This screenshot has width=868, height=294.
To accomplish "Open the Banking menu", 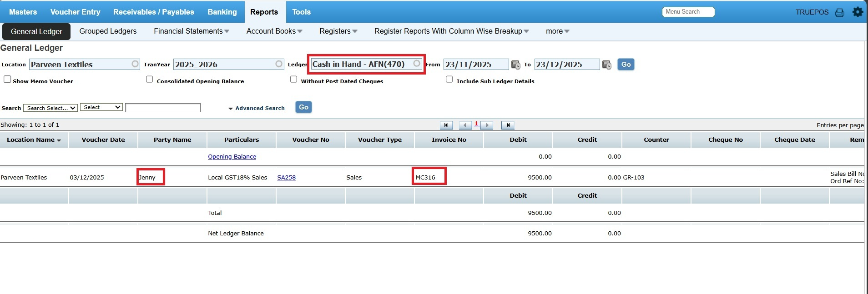I will 222,12.
